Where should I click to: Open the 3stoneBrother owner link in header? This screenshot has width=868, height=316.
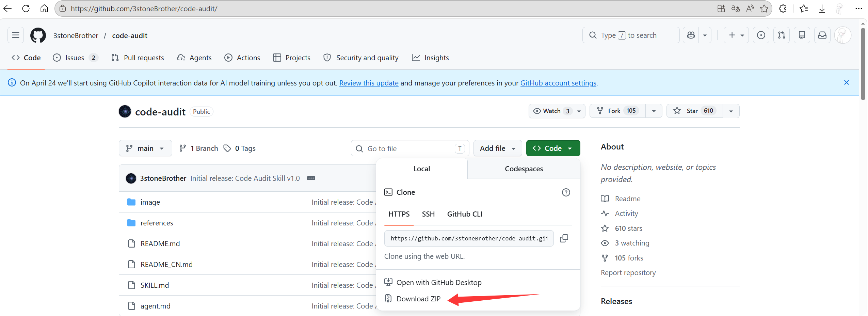76,35
